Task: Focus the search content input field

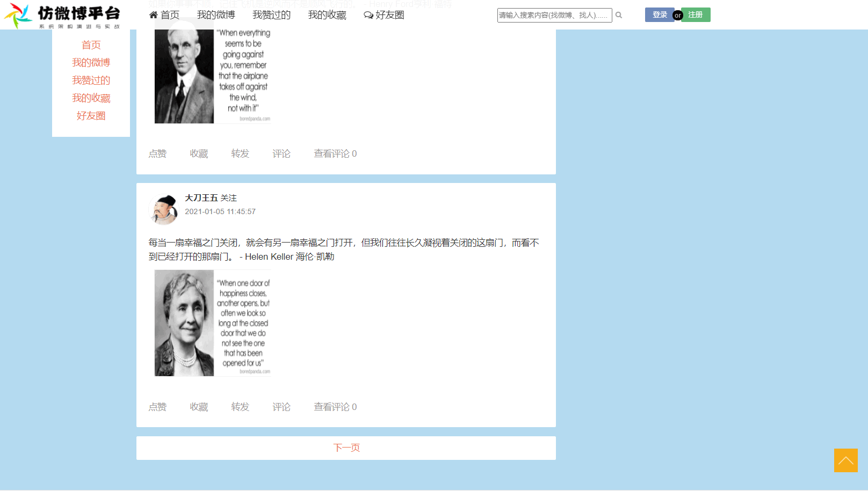Action: pos(554,15)
